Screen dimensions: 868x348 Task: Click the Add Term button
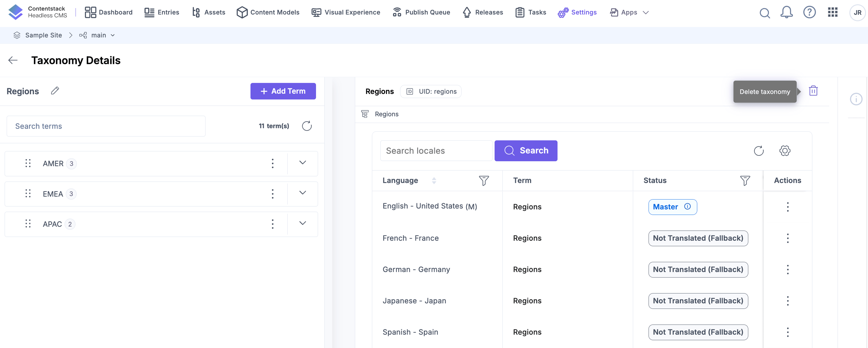click(x=283, y=91)
